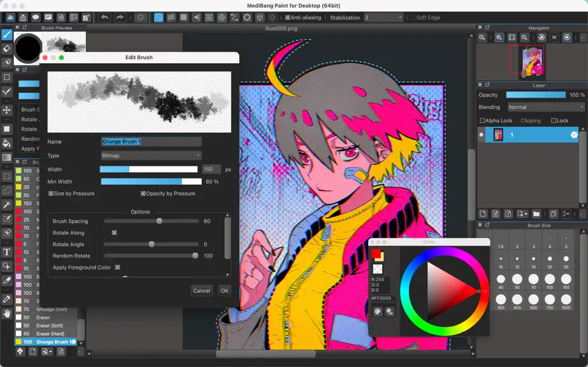Click OK in Edit Brush dialog
This screenshot has width=588, height=367.
pos(224,291)
